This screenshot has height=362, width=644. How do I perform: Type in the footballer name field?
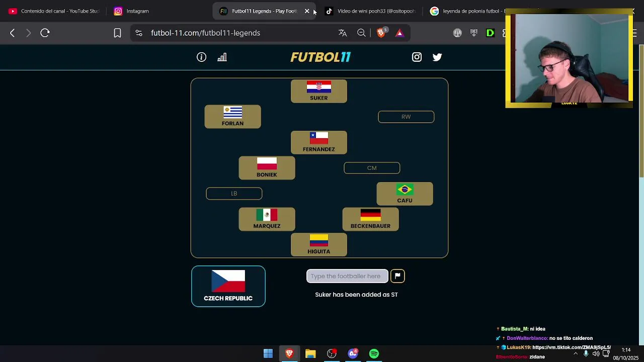(347, 276)
